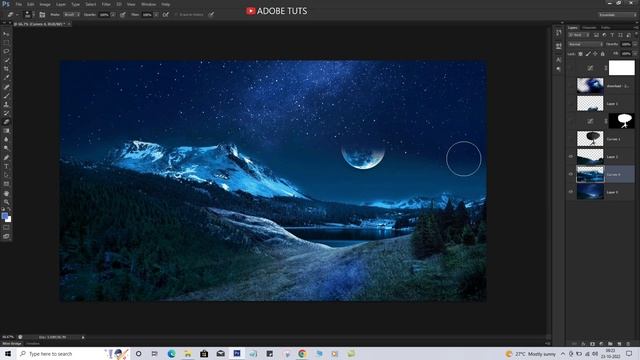
Task: Select the Crop tool
Action: (6, 69)
